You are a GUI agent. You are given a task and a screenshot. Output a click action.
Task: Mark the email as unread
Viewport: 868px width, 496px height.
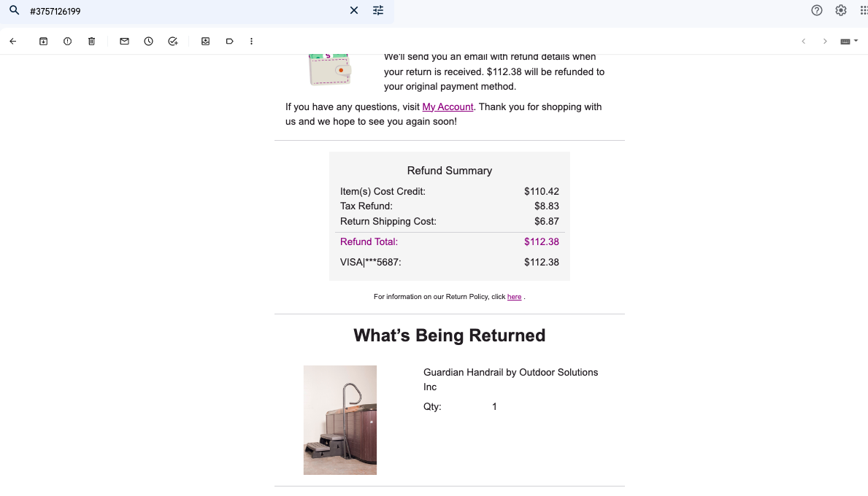click(125, 42)
